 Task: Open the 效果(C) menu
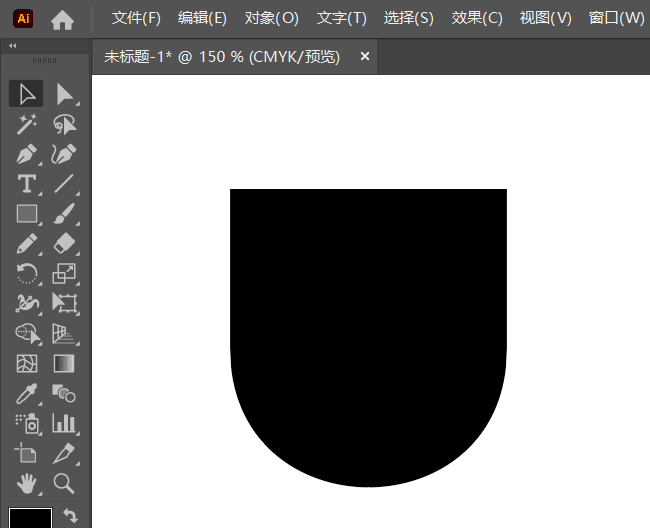[x=477, y=18]
